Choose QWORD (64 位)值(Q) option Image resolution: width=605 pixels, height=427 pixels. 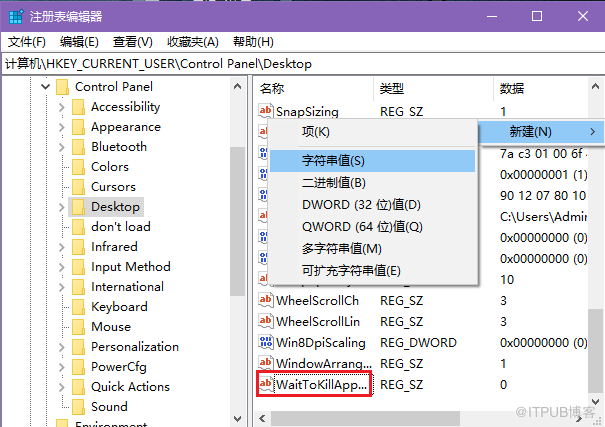pyautogui.click(x=372, y=226)
